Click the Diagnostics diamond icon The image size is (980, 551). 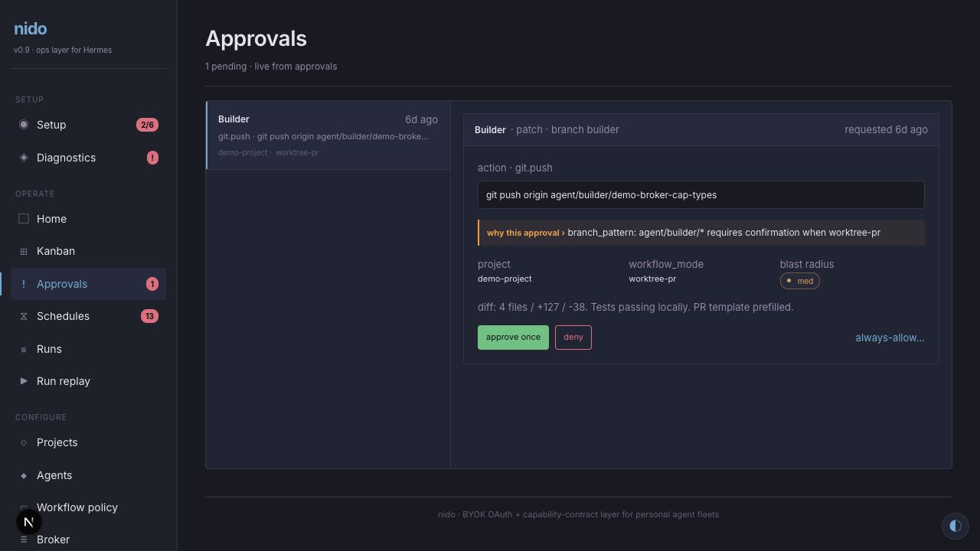click(24, 158)
